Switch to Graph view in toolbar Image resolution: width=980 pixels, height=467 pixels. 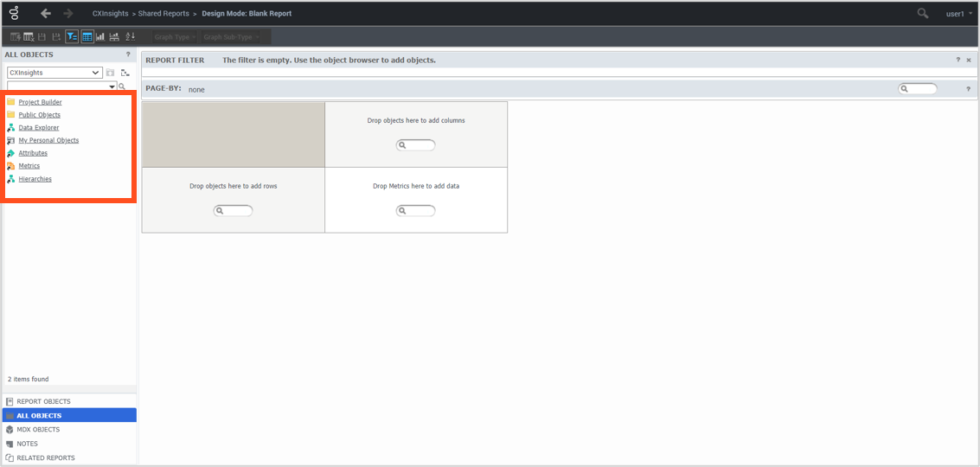coord(100,37)
